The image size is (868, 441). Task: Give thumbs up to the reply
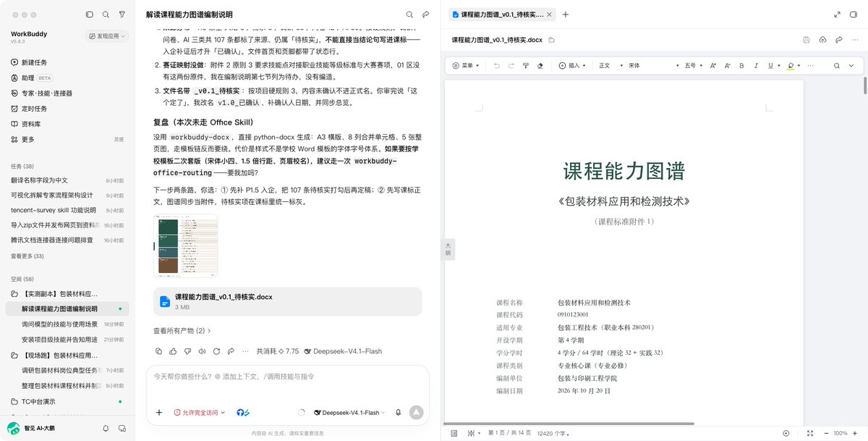point(173,351)
